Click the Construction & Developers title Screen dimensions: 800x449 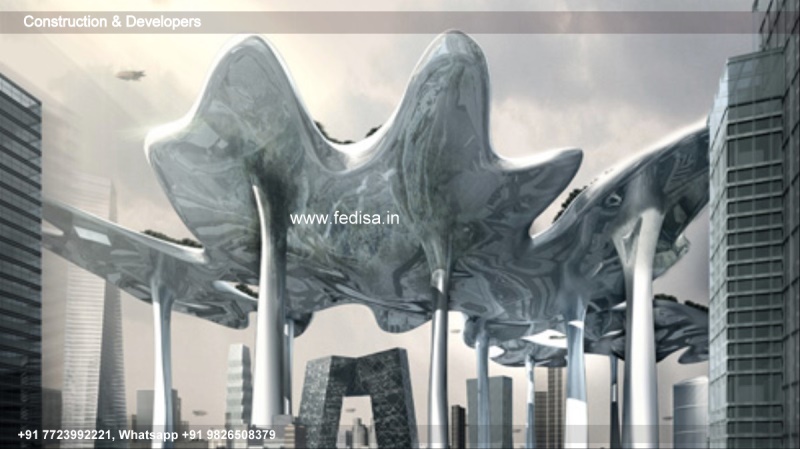111,21
